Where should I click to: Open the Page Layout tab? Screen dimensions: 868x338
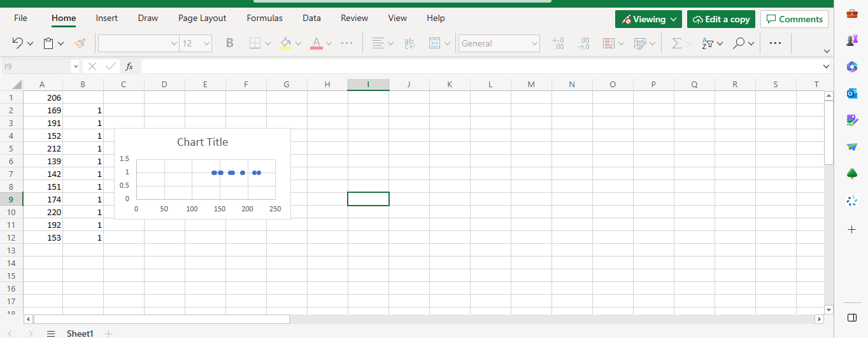click(x=203, y=18)
